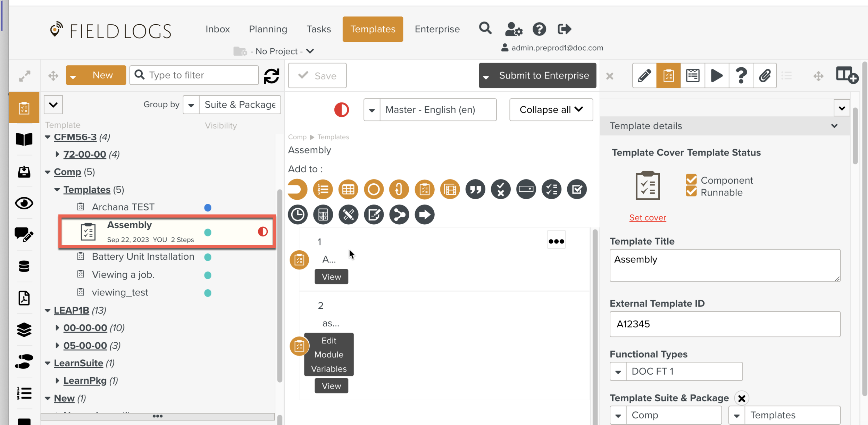Click the search magnifier in header
Viewport: 868px width, 425px height.
[x=485, y=28]
